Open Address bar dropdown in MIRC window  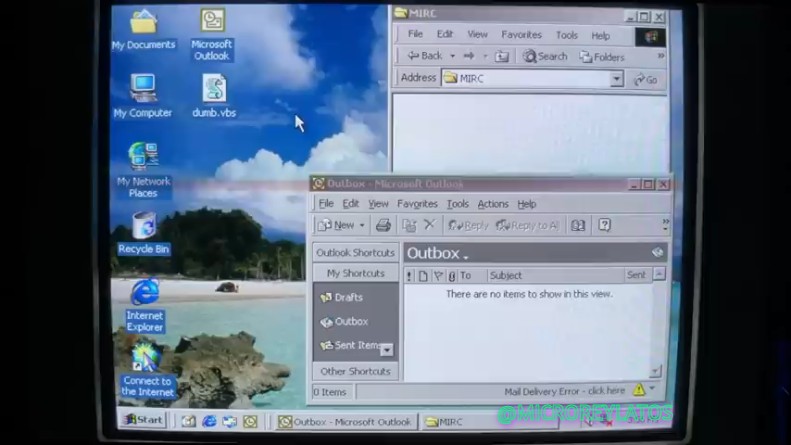click(x=616, y=79)
